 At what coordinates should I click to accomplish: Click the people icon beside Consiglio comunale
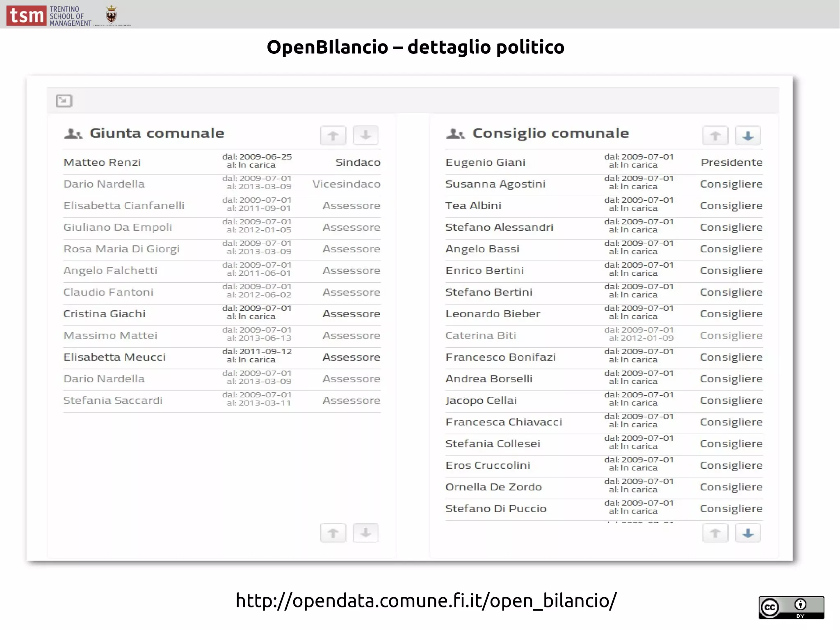(456, 134)
